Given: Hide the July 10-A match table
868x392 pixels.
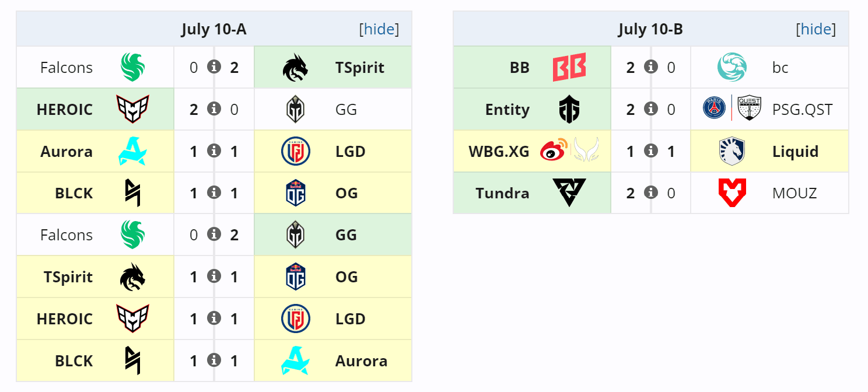Looking at the screenshot, I should pyautogui.click(x=380, y=29).
